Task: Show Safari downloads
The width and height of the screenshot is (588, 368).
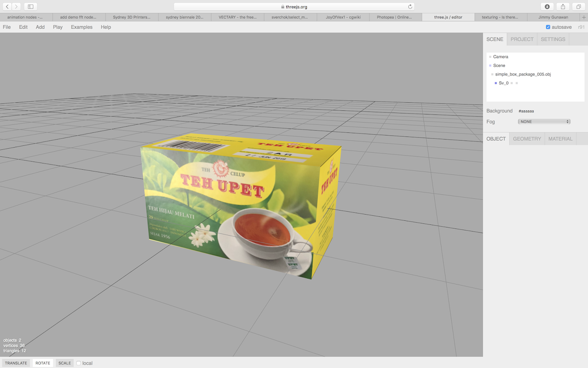Action: [547, 7]
